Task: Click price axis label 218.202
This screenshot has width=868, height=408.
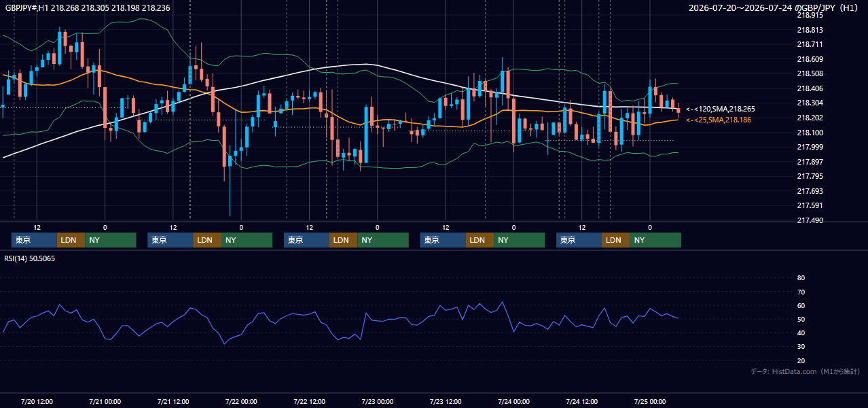Action: point(810,118)
